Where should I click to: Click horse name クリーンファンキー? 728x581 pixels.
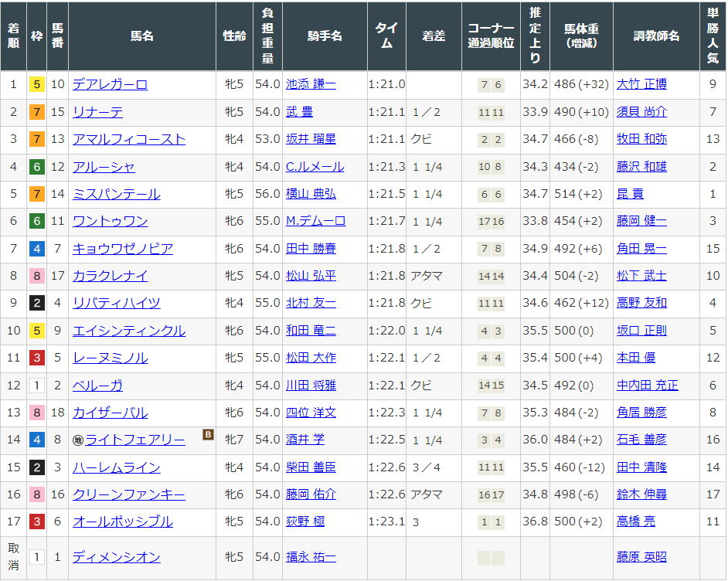click(x=129, y=494)
